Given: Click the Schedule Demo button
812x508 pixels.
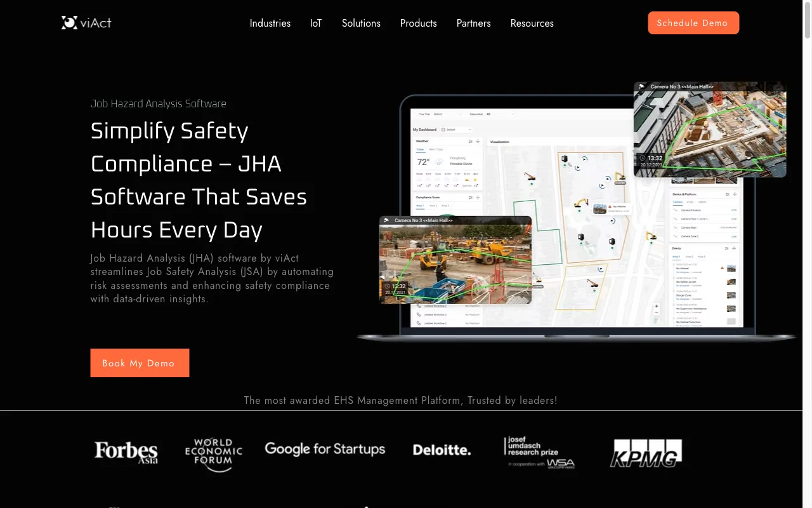Looking at the screenshot, I should [693, 23].
